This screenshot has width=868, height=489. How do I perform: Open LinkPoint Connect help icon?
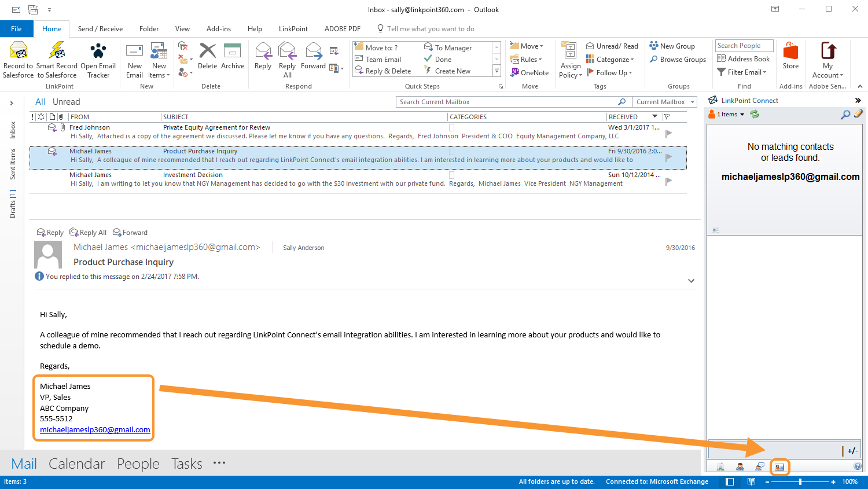point(858,466)
